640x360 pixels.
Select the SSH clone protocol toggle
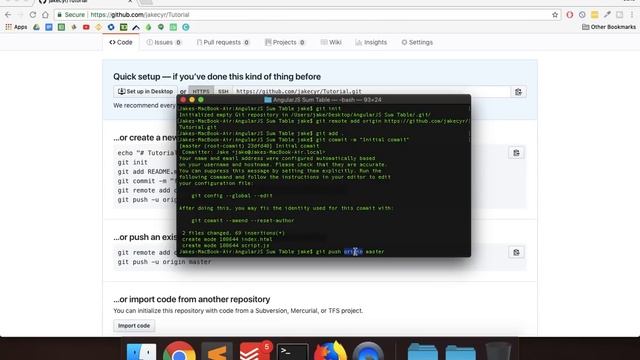click(223, 91)
